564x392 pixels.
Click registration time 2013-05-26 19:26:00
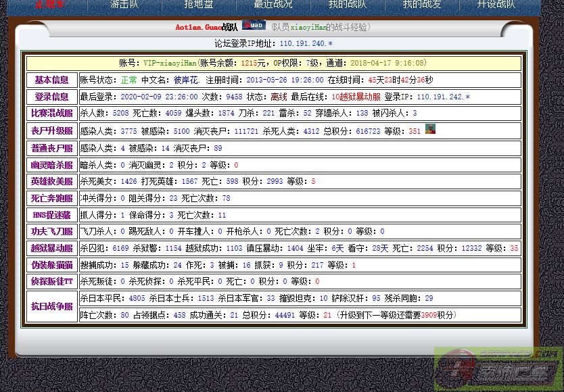pyautogui.click(x=285, y=80)
